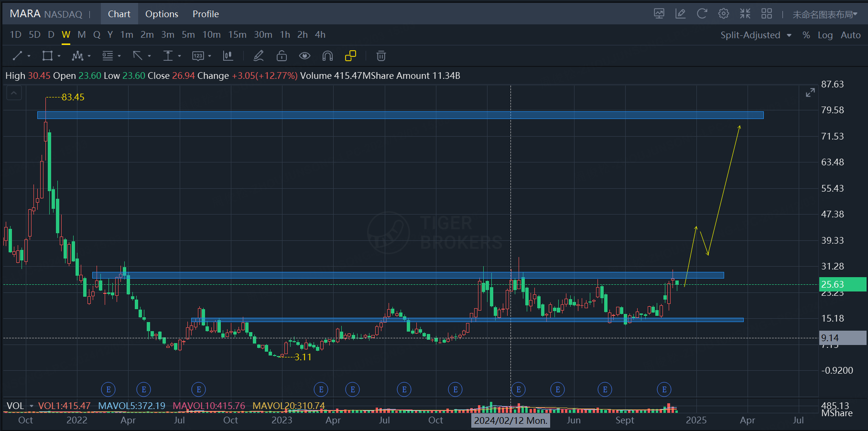Select the 1D timeframe button
868x431 pixels.
click(16, 34)
